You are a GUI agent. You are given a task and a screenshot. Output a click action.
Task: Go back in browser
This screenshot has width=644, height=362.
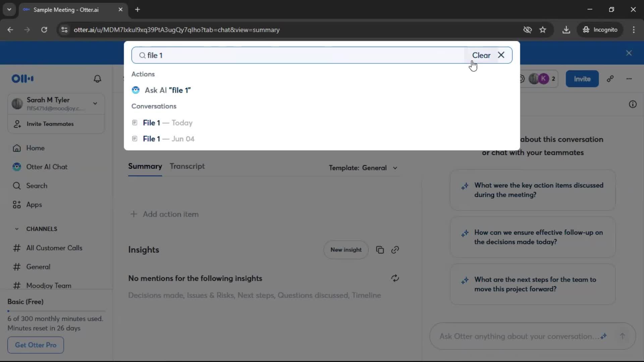tap(10, 30)
